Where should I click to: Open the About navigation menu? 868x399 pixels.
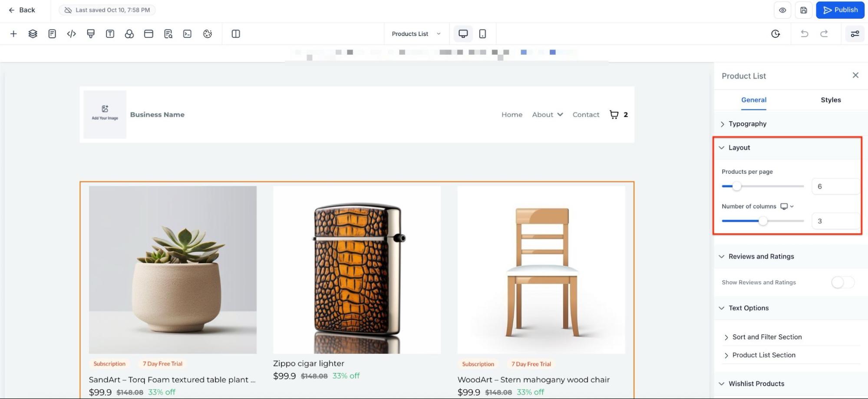click(547, 115)
